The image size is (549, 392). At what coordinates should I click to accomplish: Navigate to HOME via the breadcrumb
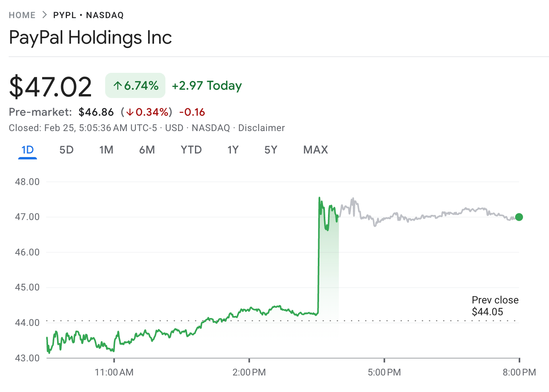coord(22,15)
